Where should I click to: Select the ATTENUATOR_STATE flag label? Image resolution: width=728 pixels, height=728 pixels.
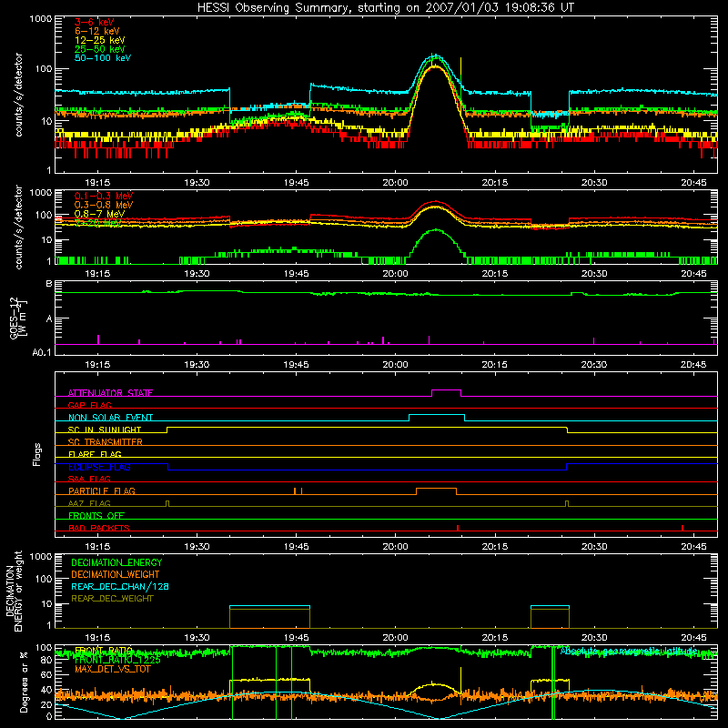click(x=110, y=393)
